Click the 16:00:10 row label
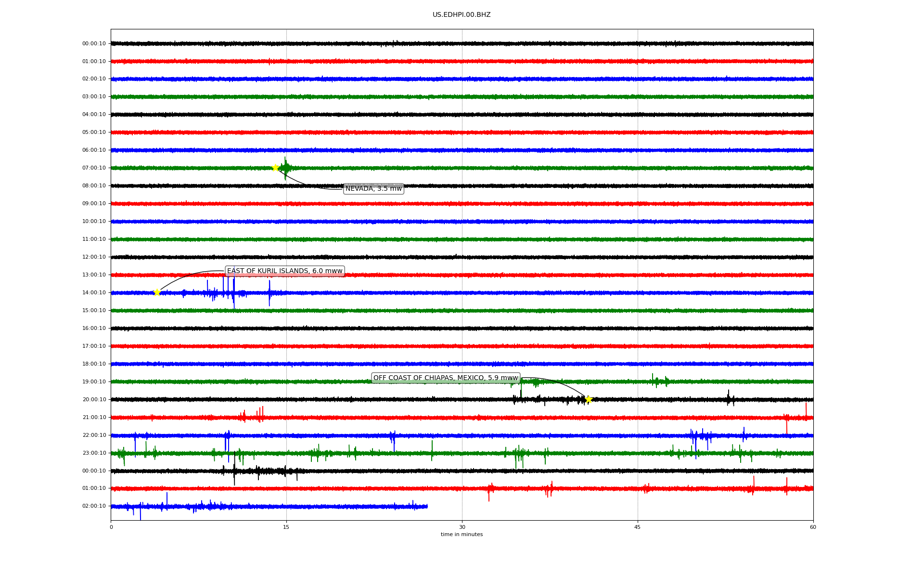This screenshot has height=578, width=924. (94, 328)
